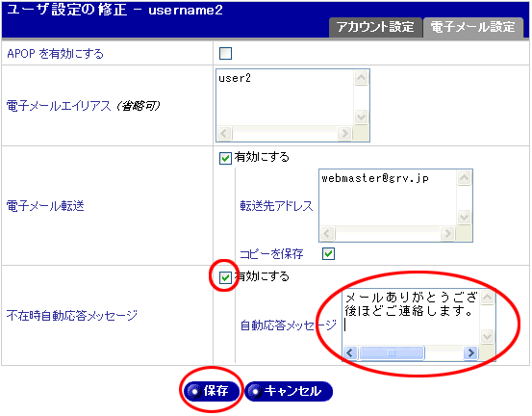The image size is (532, 416).
Task: Click the APOP を有効にする label
Action: (x=55, y=54)
